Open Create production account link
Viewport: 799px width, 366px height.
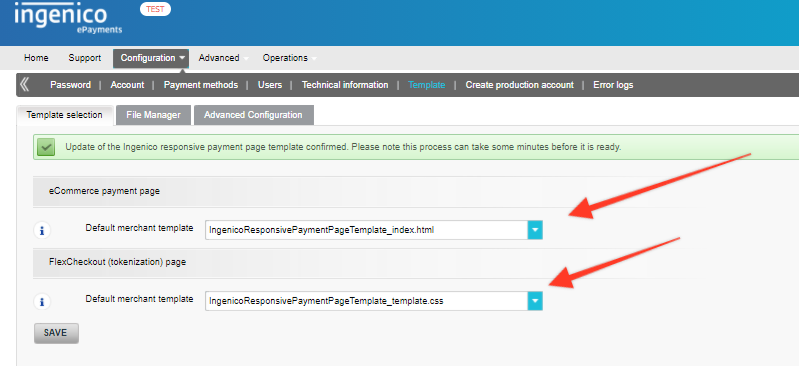point(520,85)
